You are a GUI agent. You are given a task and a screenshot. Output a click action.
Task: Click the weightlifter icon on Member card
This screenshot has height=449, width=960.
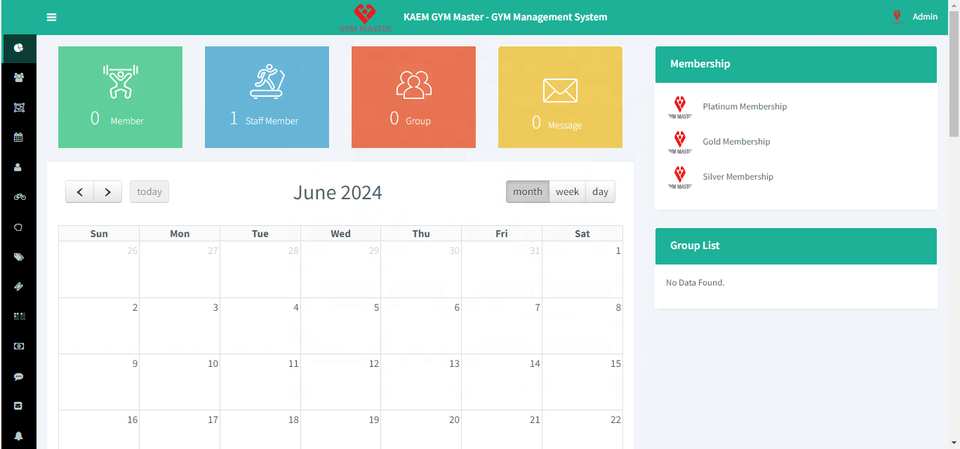coord(121,81)
